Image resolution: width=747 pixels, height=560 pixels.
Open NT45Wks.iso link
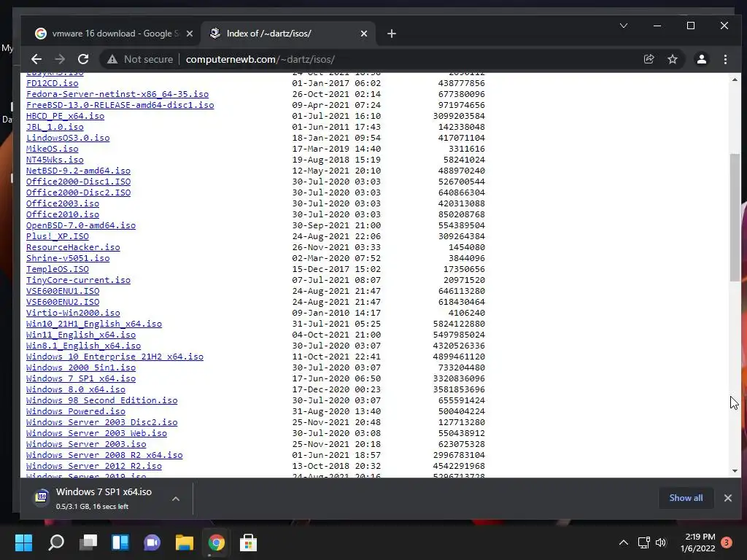(x=55, y=160)
